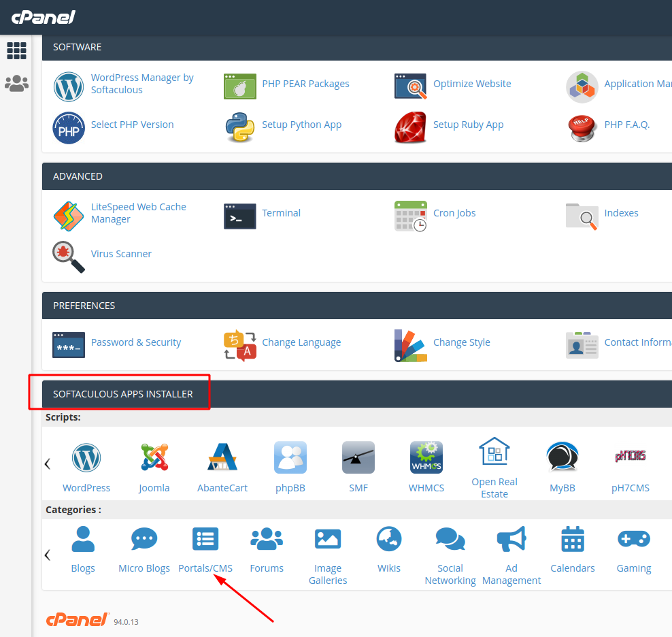Image resolution: width=672 pixels, height=637 pixels.
Task: Click the phpBB script icon
Action: 290,457
